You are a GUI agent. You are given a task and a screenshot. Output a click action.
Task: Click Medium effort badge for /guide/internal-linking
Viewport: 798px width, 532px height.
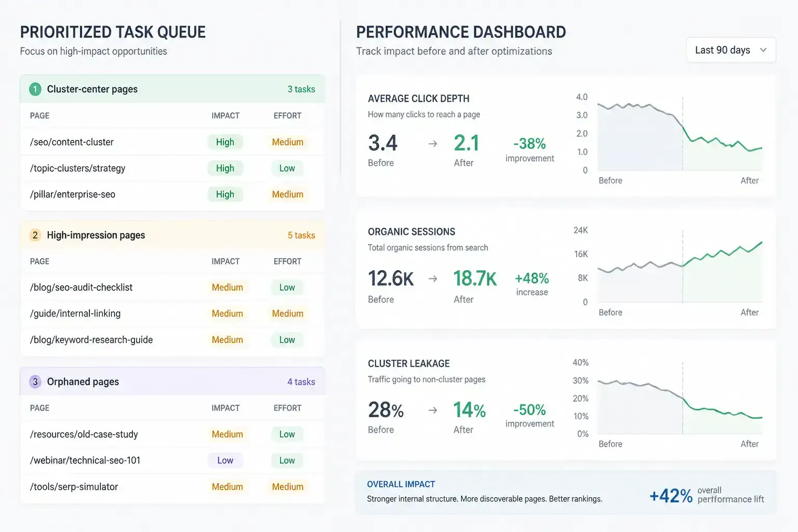[x=287, y=314]
